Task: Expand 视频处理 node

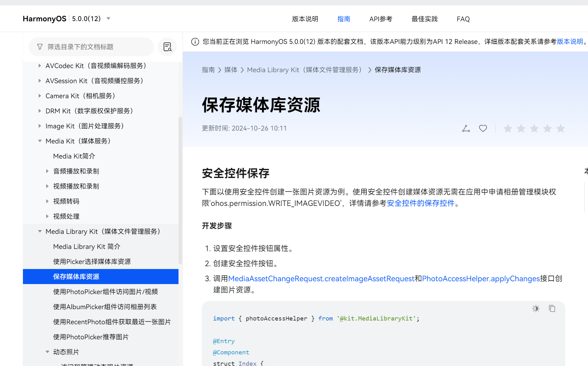Action: click(x=47, y=216)
